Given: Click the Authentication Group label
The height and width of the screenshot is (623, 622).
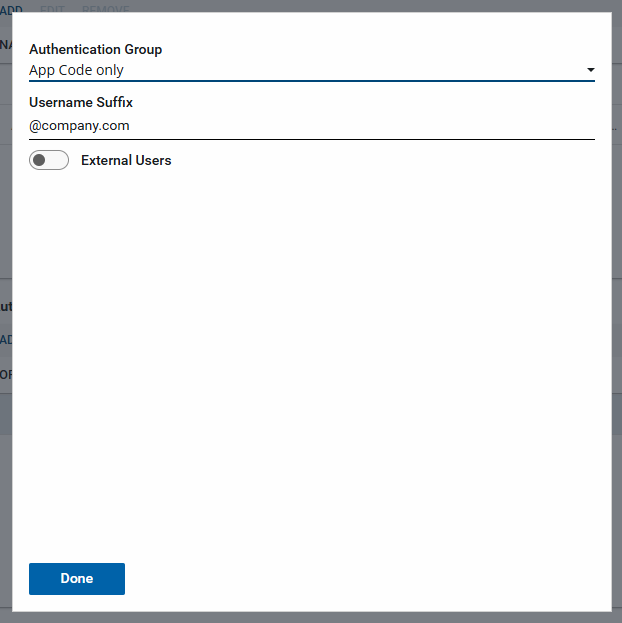Looking at the screenshot, I should coord(95,49).
